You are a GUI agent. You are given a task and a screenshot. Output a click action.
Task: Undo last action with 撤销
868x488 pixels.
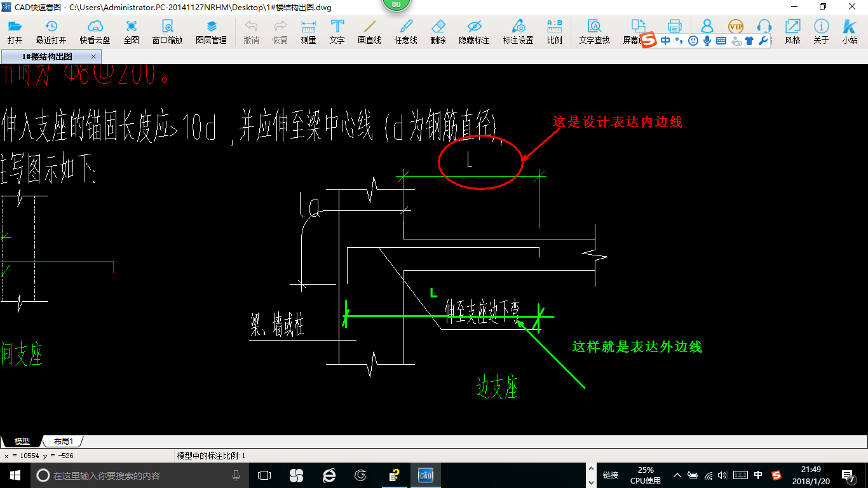251,32
